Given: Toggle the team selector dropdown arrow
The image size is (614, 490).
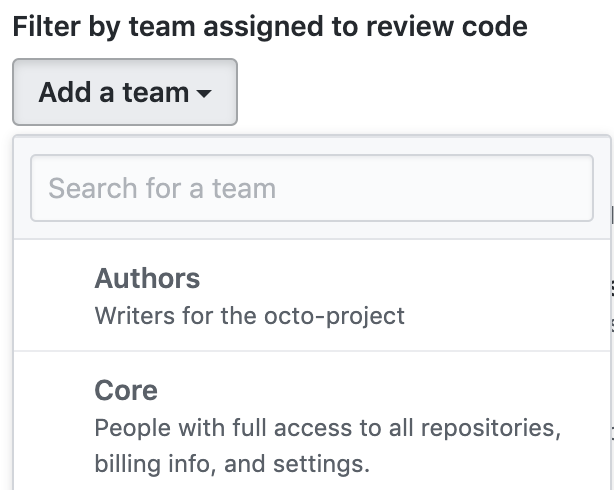Looking at the screenshot, I should click(204, 93).
